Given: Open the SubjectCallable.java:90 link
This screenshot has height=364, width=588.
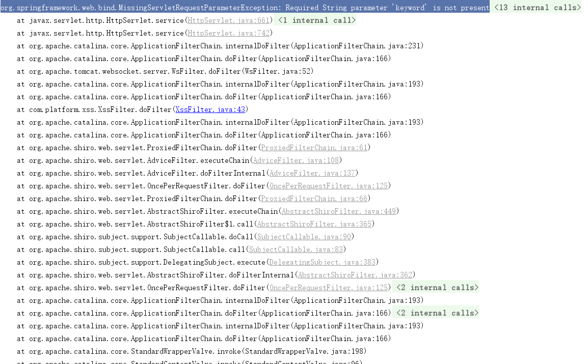Looking at the screenshot, I should 304,237.
